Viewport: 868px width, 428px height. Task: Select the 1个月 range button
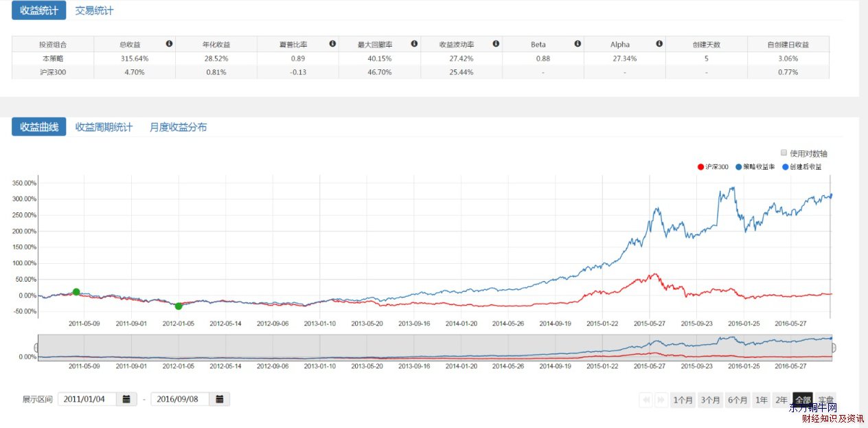[683, 400]
